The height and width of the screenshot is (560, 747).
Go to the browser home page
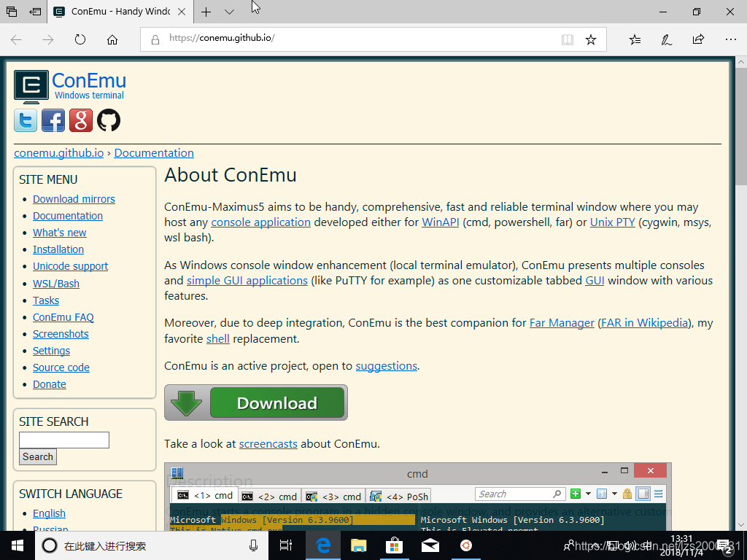[112, 39]
